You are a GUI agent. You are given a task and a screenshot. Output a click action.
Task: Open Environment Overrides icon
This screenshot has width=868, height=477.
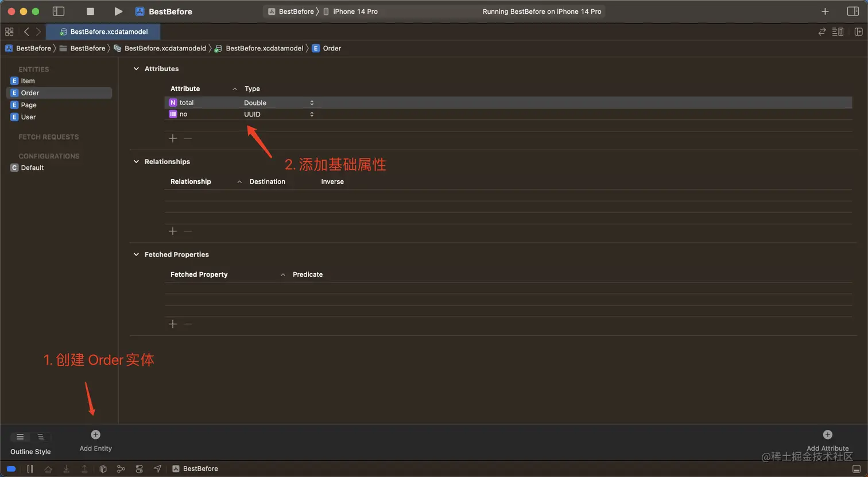pos(139,469)
